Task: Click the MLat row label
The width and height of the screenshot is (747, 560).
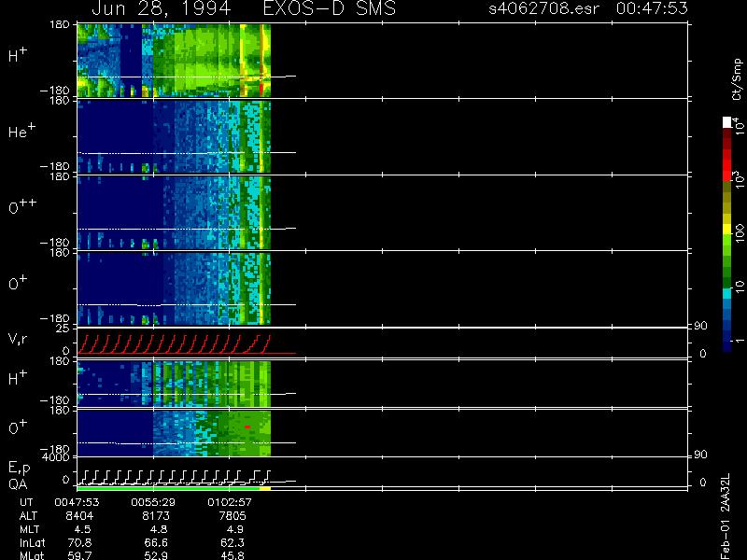Action: click(x=32, y=555)
